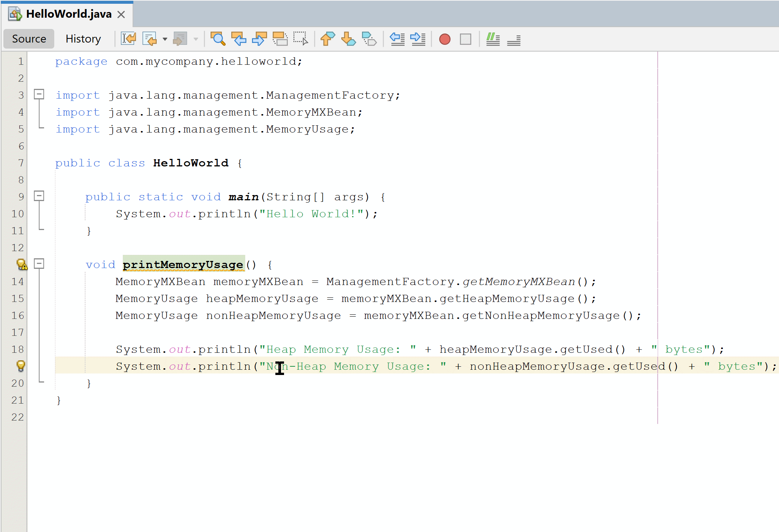Switch to the History view
779x532 pixels.
point(83,39)
